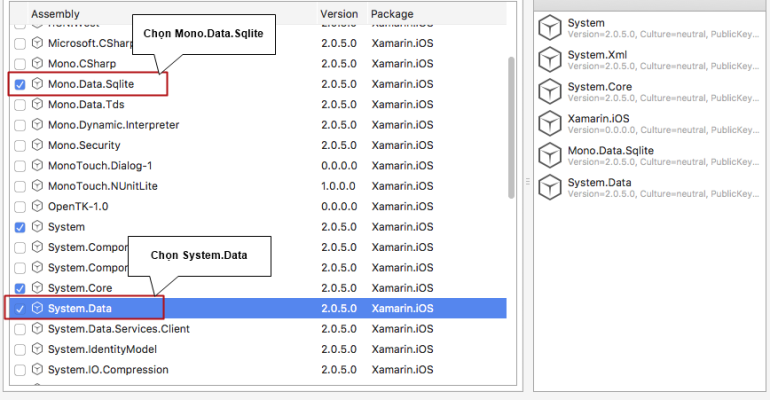Click the Mono.Dynamic.Interpreter assembly icon
The height and width of the screenshot is (400, 770).
37,125
